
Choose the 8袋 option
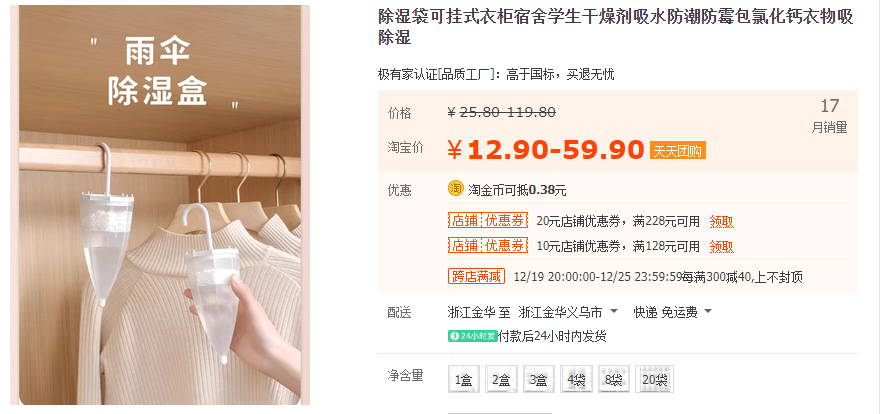pyautogui.click(x=613, y=379)
